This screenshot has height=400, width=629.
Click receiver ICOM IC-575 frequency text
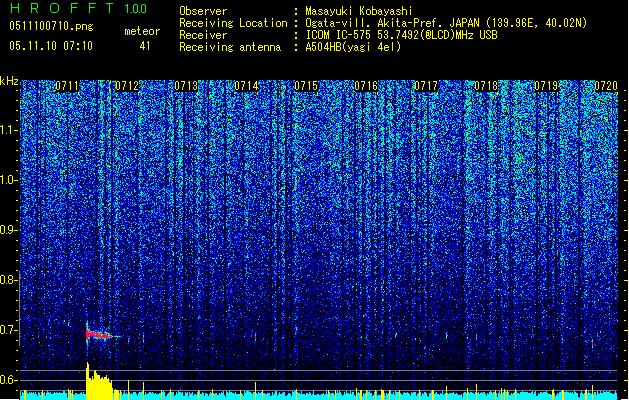click(402, 35)
